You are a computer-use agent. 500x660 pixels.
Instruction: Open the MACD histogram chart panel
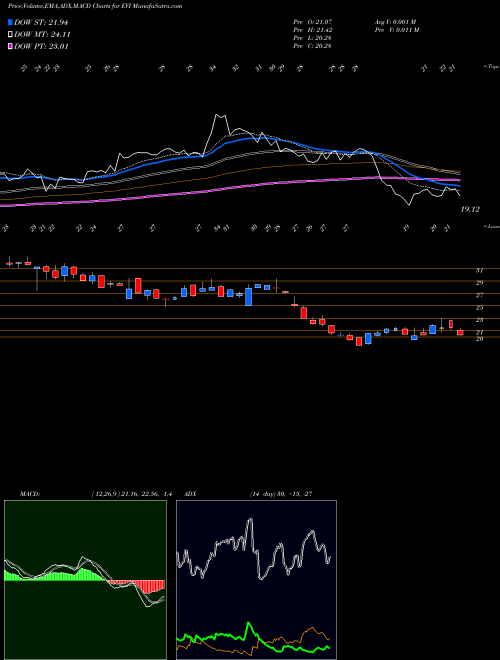85,580
